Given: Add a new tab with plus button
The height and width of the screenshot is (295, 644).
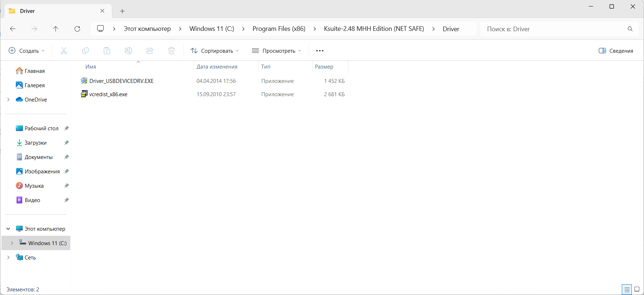Looking at the screenshot, I should click(x=122, y=11).
